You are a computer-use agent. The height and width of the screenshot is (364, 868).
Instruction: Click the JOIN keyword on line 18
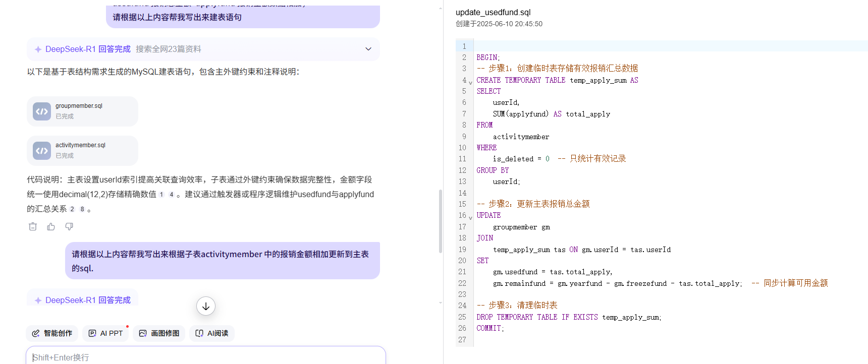tap(484, 238)
